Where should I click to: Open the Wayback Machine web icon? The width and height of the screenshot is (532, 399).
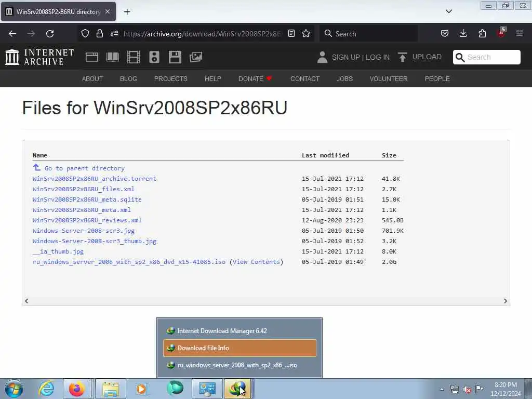point(92,57)
